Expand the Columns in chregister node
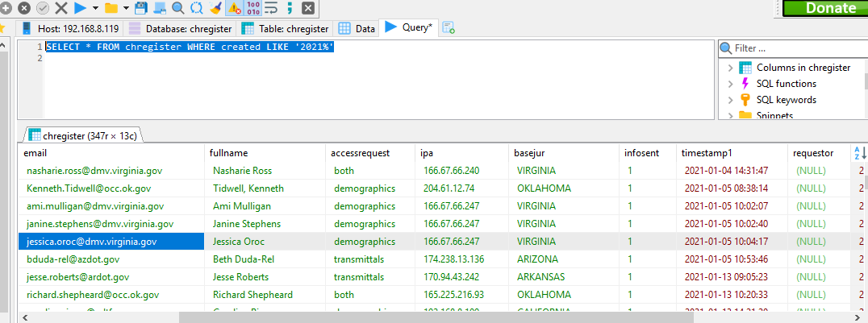This screenshot has width=868, height=323. coord(731,68)
